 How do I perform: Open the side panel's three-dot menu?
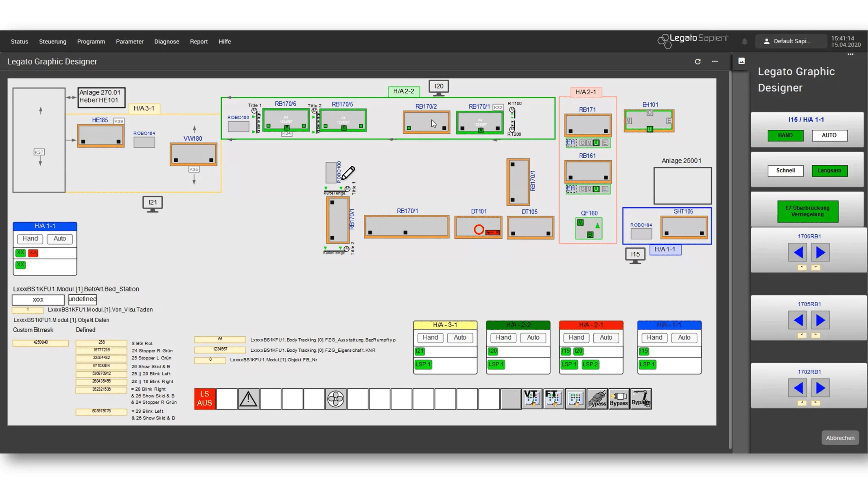[851, 54]
